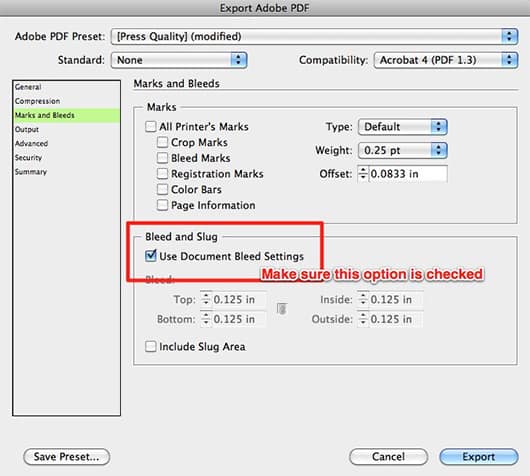
Task: Check the Include Slug Area option
Action: tap(151, 347)
